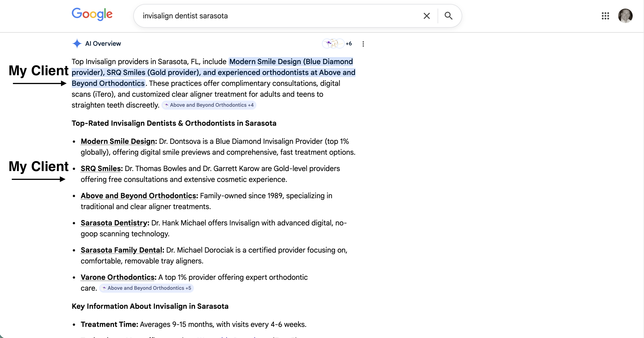Expand 'Above and Beyond Orthodontics +5' citations
644x338 pixels.
(x=146, y=288)
